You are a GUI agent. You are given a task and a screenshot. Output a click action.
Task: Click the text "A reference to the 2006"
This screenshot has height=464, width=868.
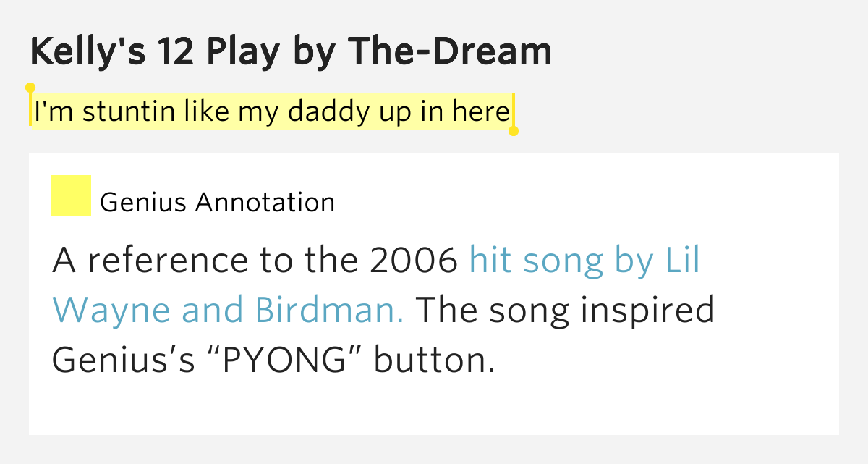pos(256,260)
